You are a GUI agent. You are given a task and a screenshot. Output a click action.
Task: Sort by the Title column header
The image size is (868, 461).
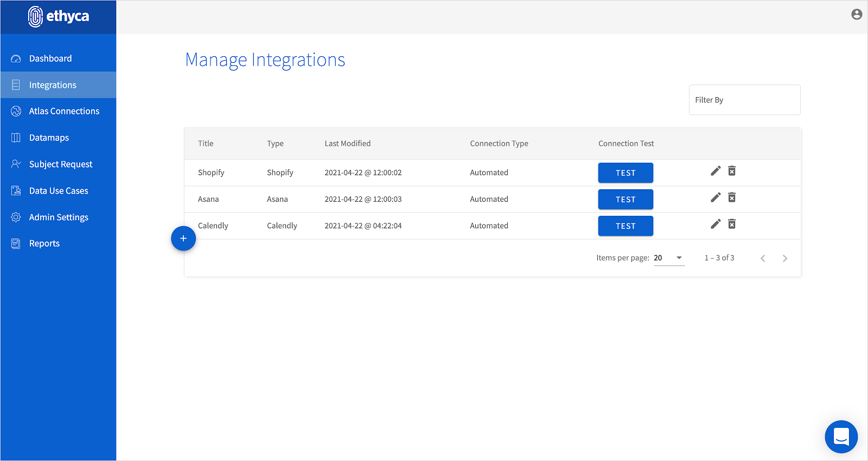[206, 144]
